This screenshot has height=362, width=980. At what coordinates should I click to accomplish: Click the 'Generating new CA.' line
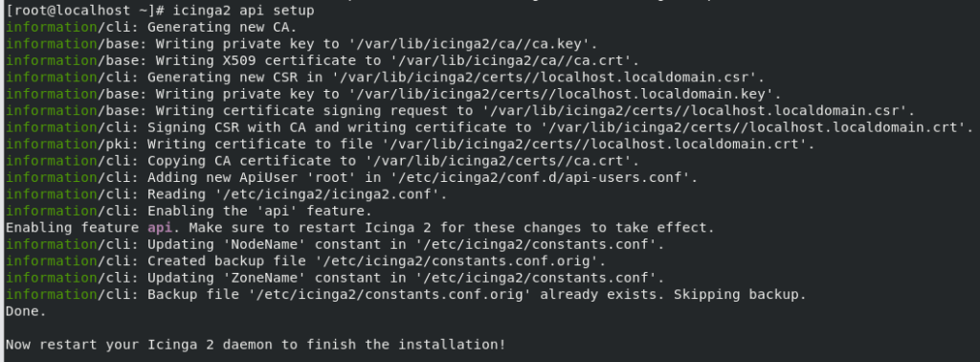[152, 28]
